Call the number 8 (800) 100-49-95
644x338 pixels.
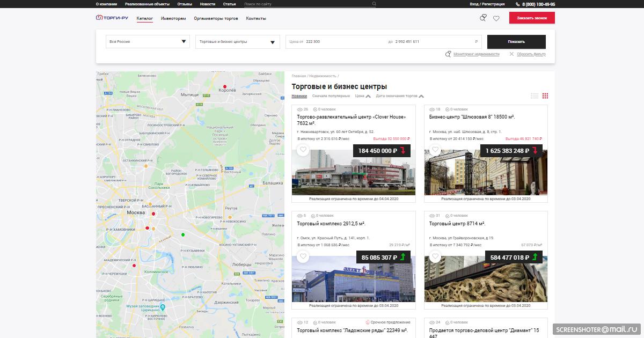point(538,4)
